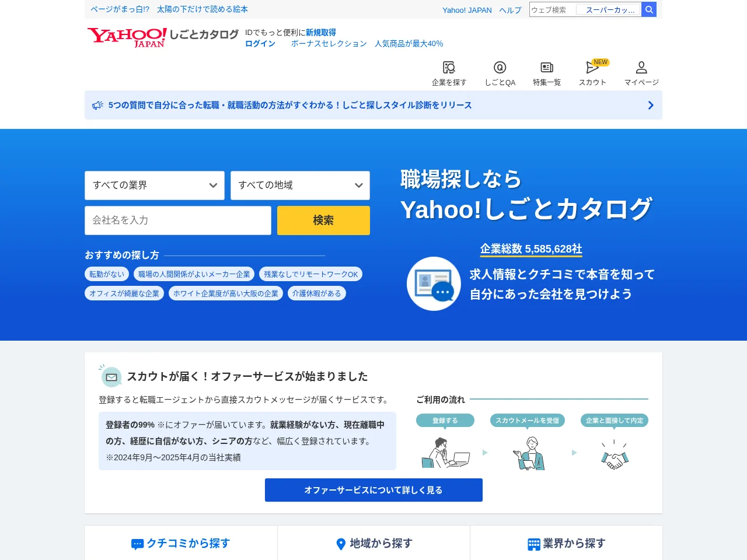Click the round company review illustration icon

[x=434, y=283]
